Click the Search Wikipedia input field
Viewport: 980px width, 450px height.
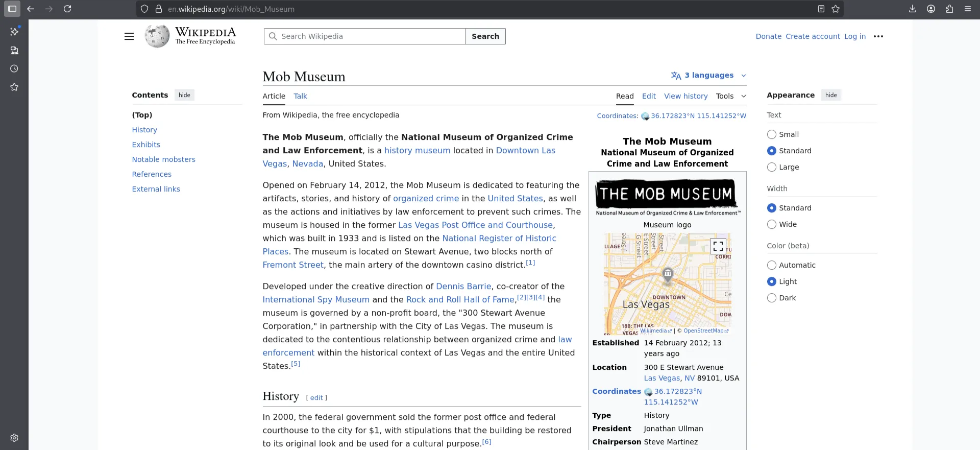365,36
